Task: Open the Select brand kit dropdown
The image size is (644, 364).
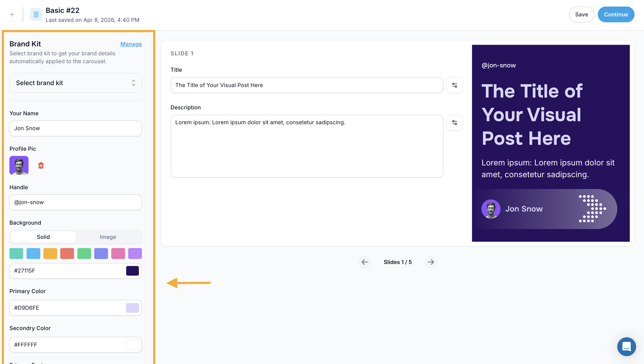Action: [x=76, y=83]
